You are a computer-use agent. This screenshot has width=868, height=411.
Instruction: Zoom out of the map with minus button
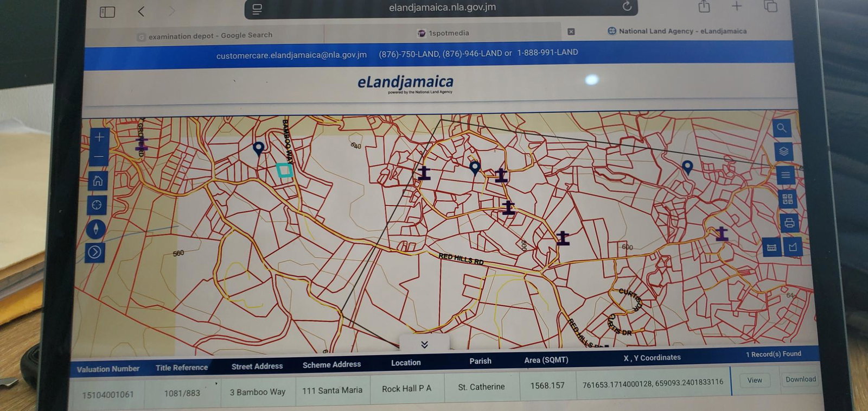[99, 156]
